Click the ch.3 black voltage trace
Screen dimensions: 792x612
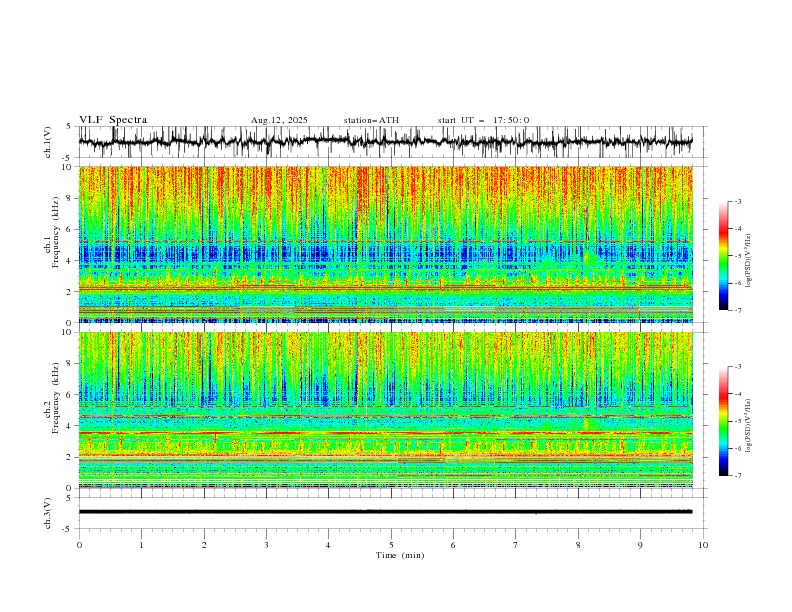pos(385,512)
